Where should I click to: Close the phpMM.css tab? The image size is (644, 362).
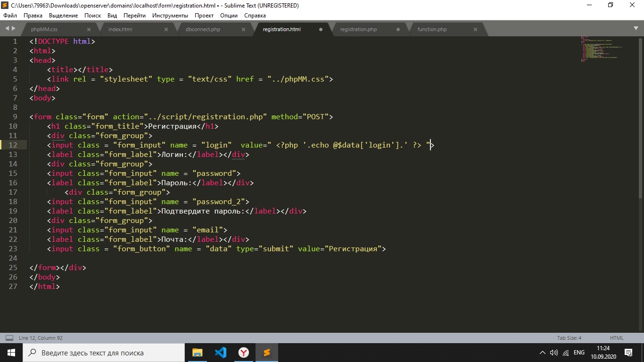[x=89, y=29]
